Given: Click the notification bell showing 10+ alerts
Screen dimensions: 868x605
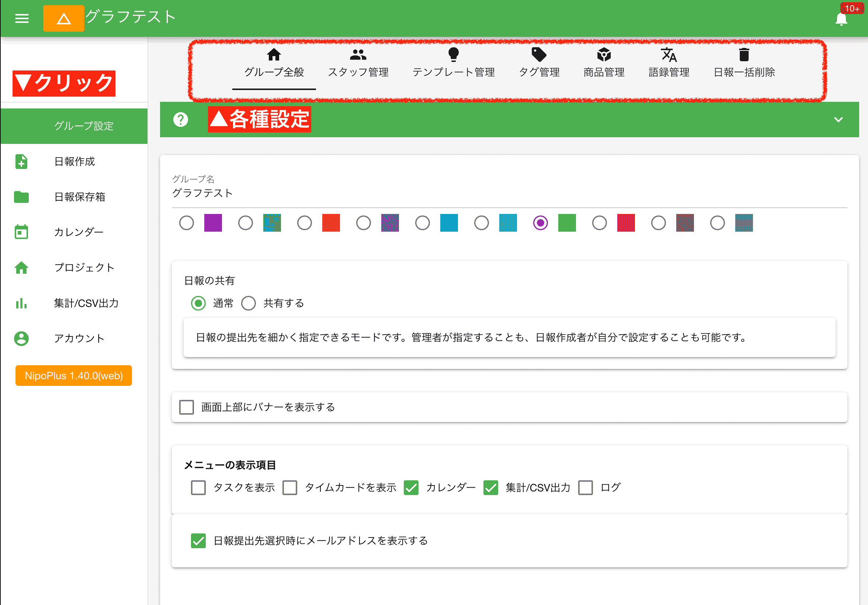Looking at the screenshot, I should [841, 18].
